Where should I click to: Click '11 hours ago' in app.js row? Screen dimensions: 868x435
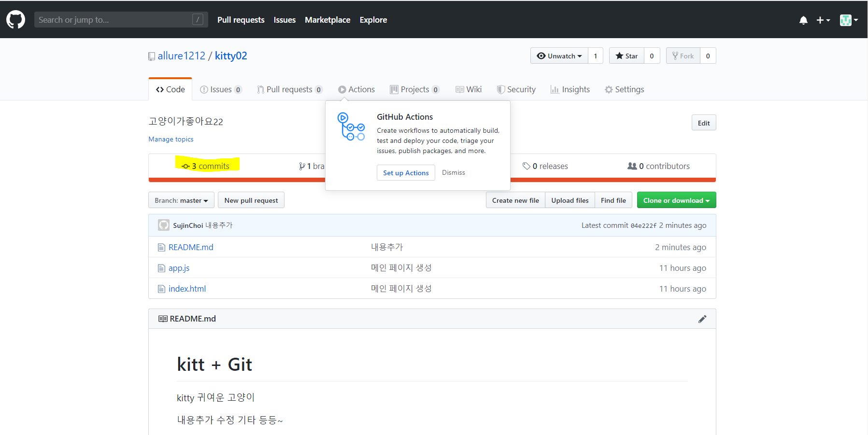tap(683, 268)
